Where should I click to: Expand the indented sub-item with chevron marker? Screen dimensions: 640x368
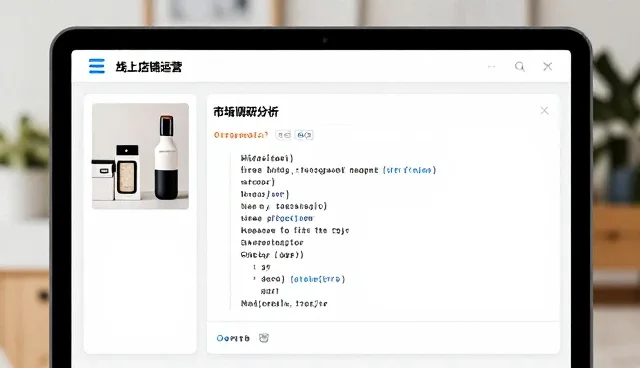[x=254, y=279]
